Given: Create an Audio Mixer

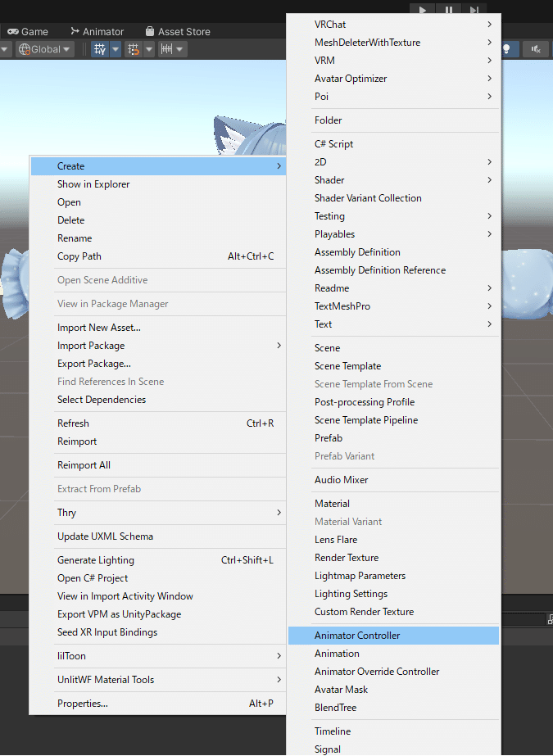Looking at the screenshot, I should click(393, 480).
